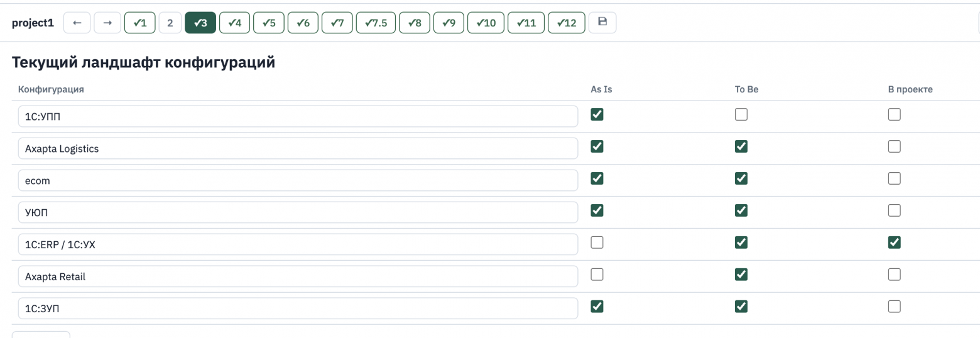Open step 6 tab

(303, 23)
